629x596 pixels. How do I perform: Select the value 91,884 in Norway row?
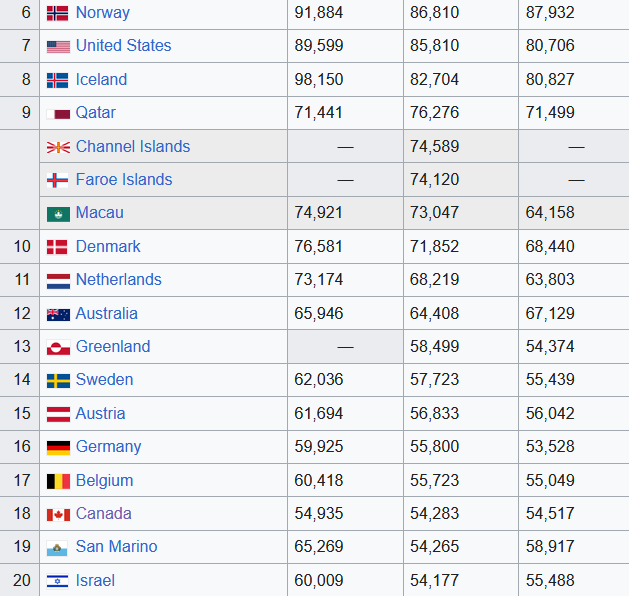pos(319,12)
